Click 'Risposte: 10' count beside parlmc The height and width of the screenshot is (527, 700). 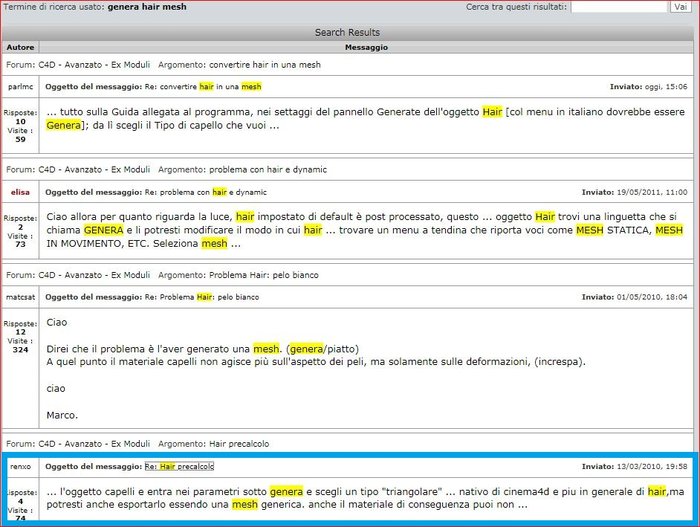[x=21, y=117]
